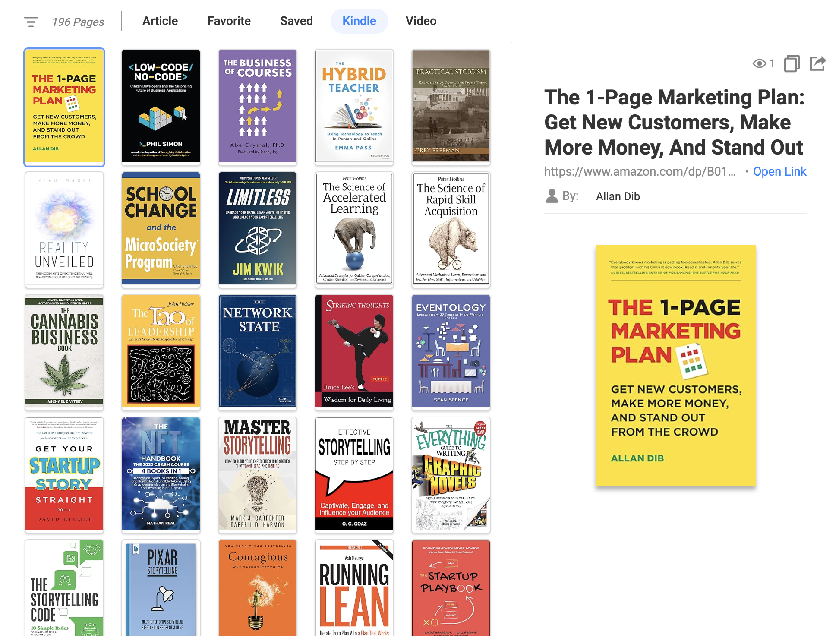Click the share export icon
This screenshot has width=839, height=644.
pos(817,63)
